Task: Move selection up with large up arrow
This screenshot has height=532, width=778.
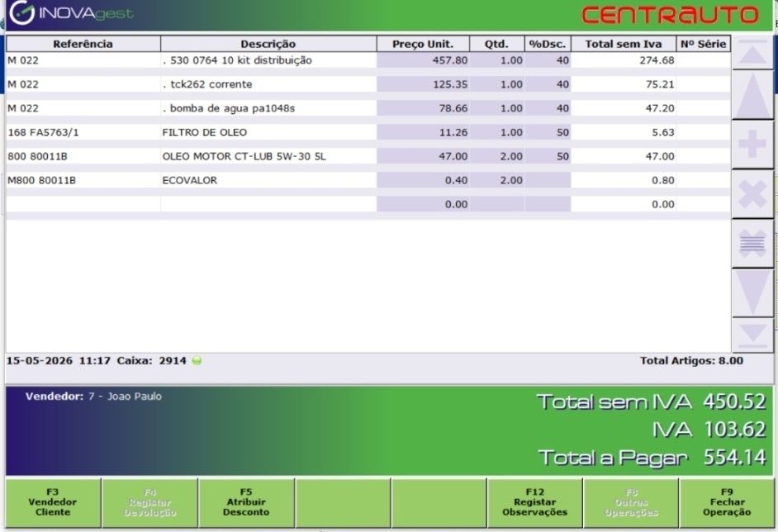Action: [x=752, y=95]
